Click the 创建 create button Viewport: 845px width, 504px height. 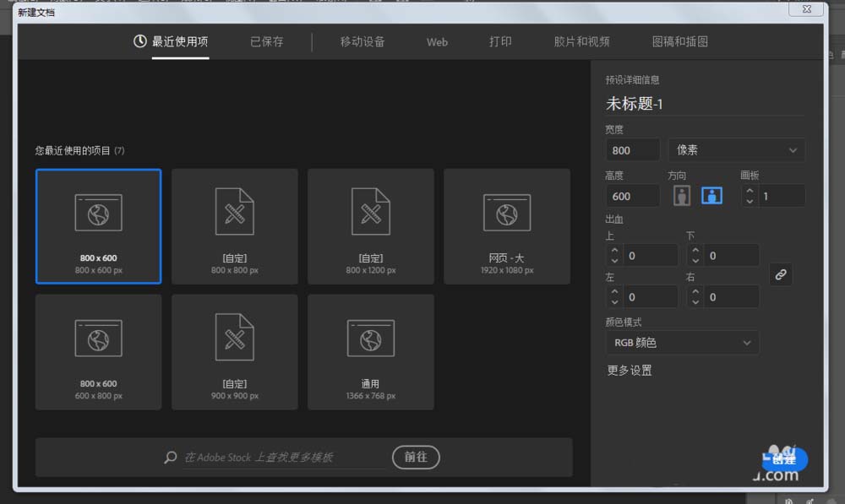coord(785,459)
